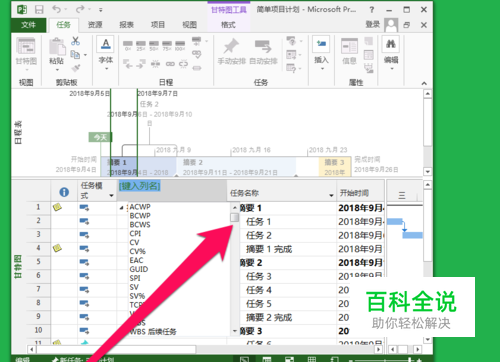Viewport: 500px width, 362px height.
Task: Select the 任务 4 task name cell
Action: (x=259, y=290)
